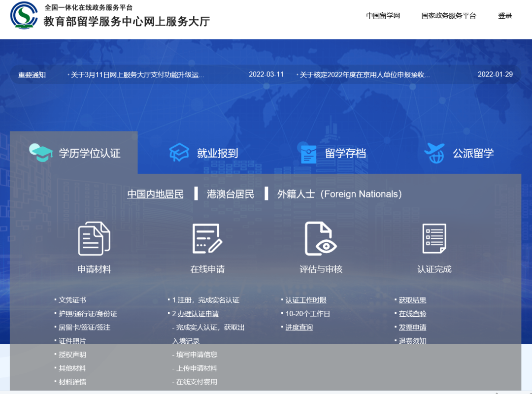Open the 认证完成 checklist icon

coord(434,238)
